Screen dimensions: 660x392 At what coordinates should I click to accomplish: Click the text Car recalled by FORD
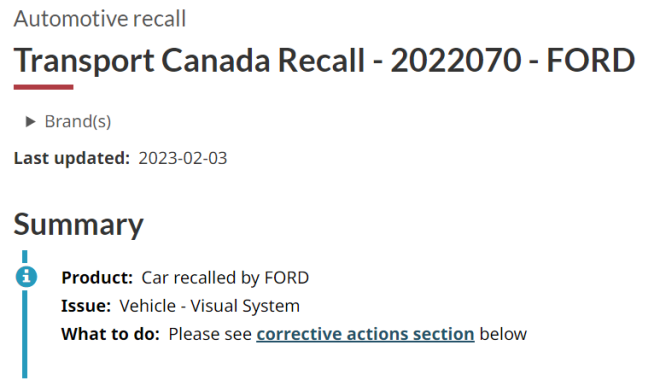[x=225, y=278]
